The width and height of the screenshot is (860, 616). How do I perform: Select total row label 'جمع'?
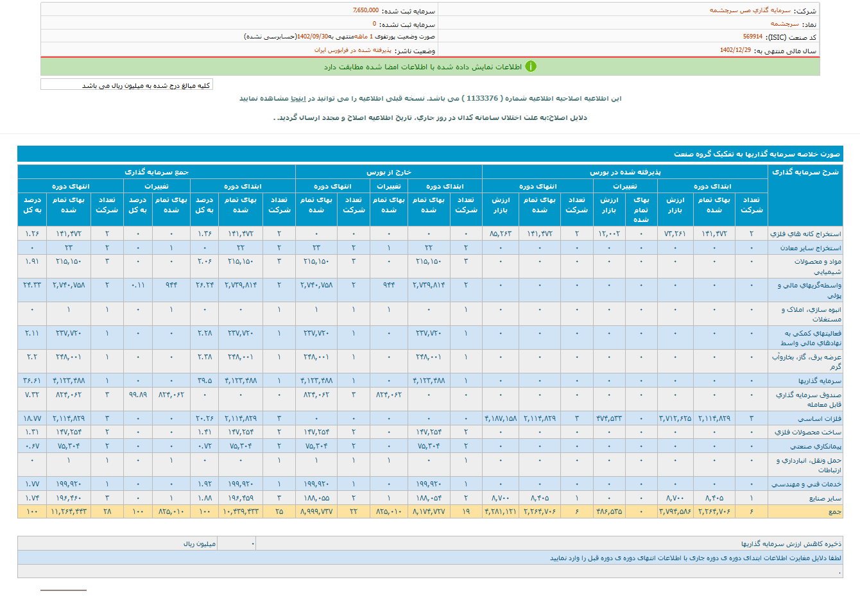834,511
